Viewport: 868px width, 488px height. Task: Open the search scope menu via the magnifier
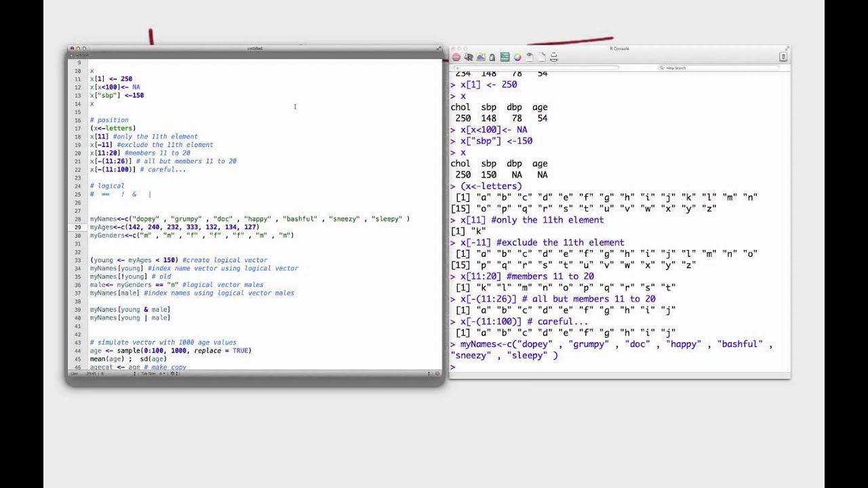[662, 68]
